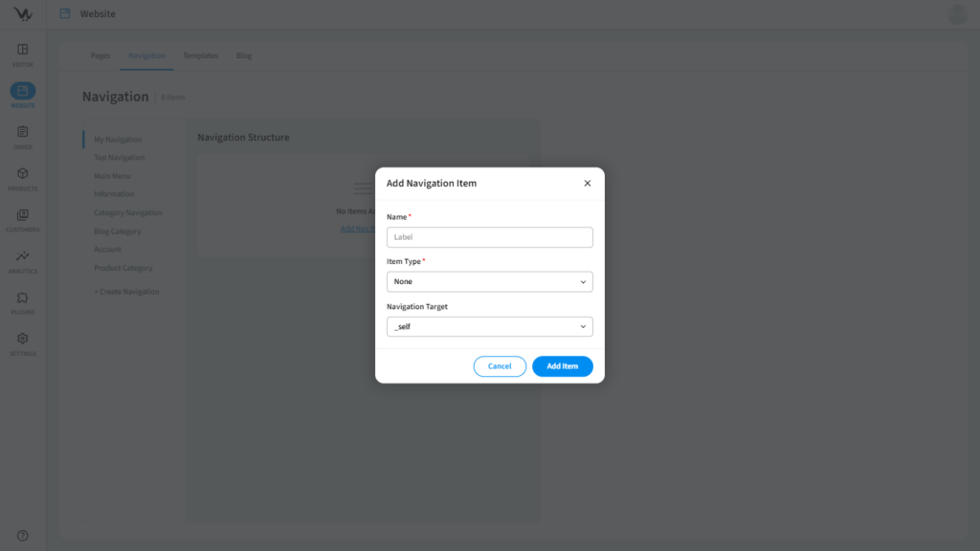Click the Name label input field

pos(489,237)
